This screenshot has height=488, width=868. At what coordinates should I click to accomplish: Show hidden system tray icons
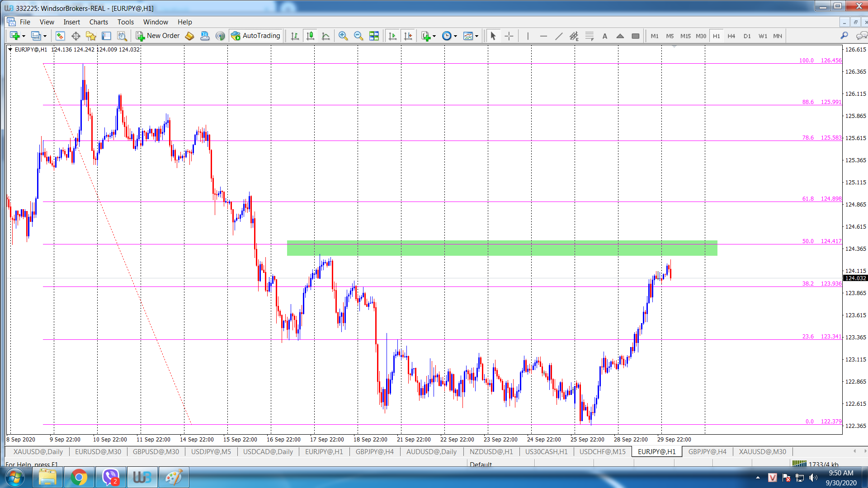click(758, 477)
